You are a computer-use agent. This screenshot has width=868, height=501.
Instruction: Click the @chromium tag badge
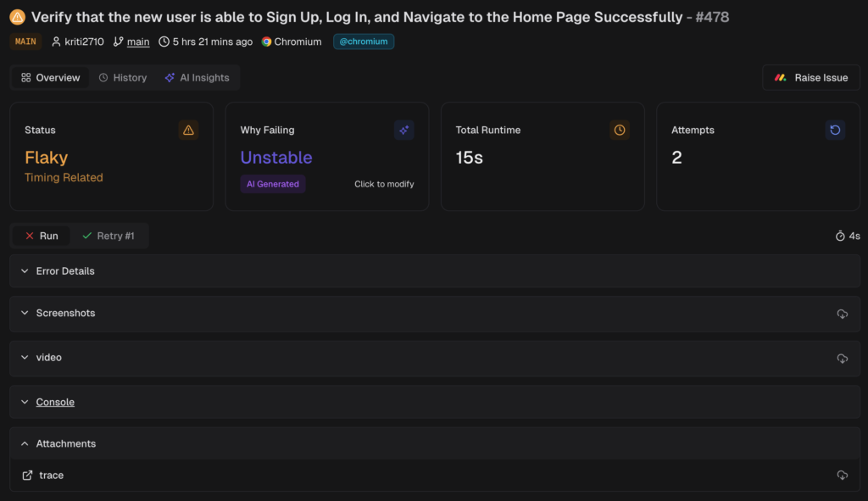[363, 42]
